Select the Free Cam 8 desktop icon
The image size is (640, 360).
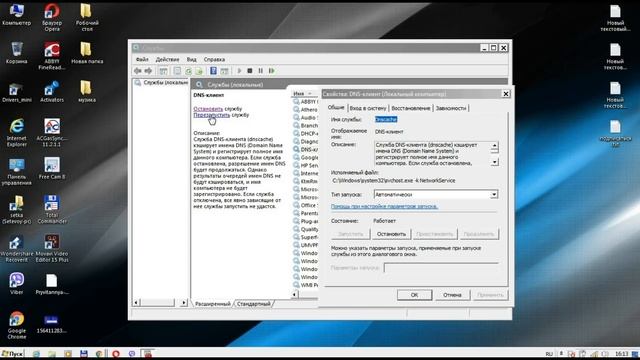[x=52, y=168]
